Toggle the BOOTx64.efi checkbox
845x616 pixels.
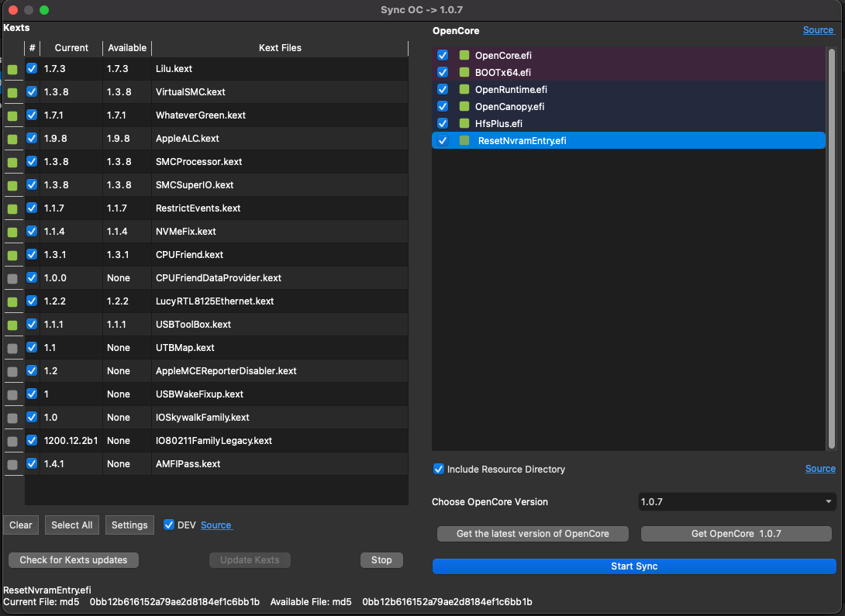click(x=443, y=72)
